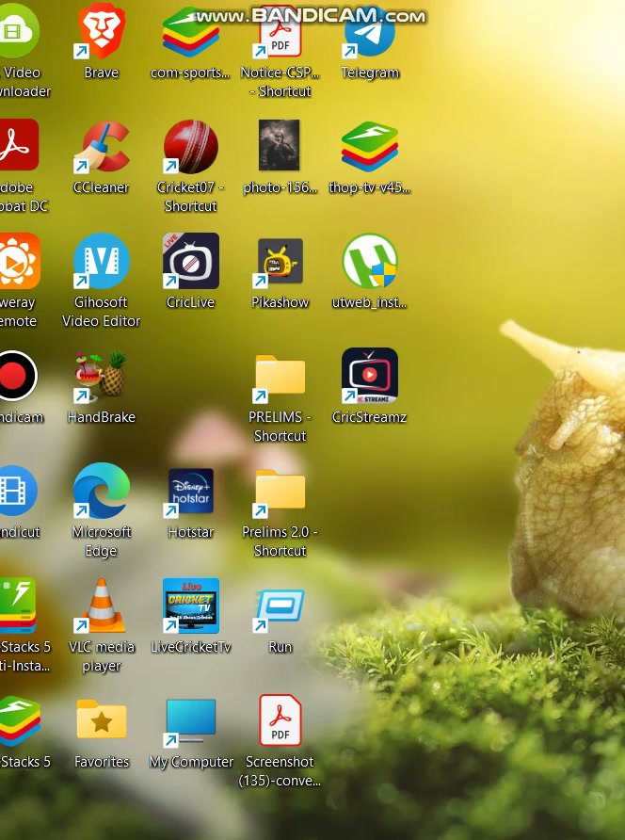Click the "CricStreamz" icon label
Screen dimensions: 625x840
[370, 417]
